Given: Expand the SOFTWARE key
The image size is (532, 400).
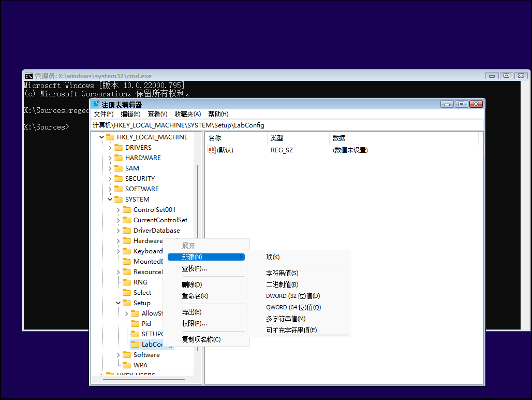Looking at the screenshot, I should coord(110,189).
